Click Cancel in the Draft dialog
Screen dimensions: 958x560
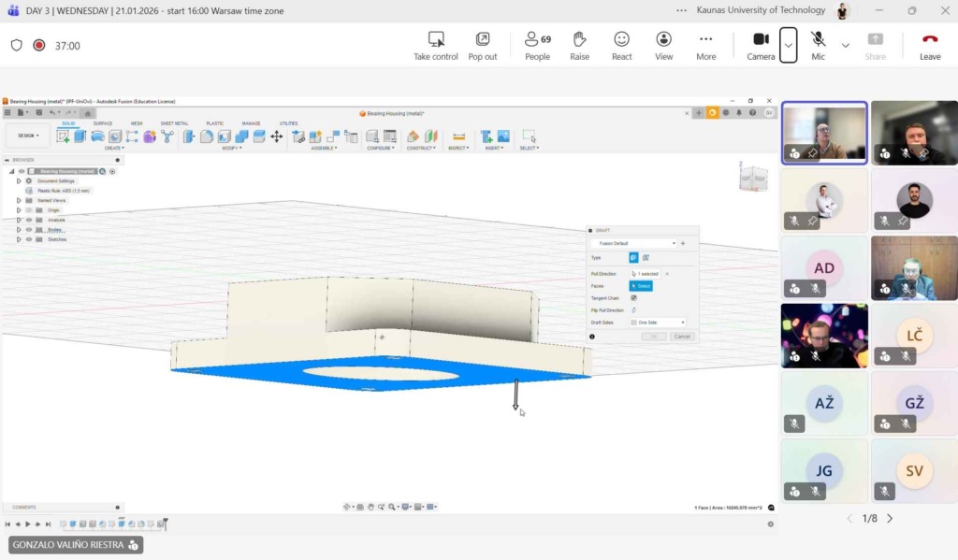682,337
